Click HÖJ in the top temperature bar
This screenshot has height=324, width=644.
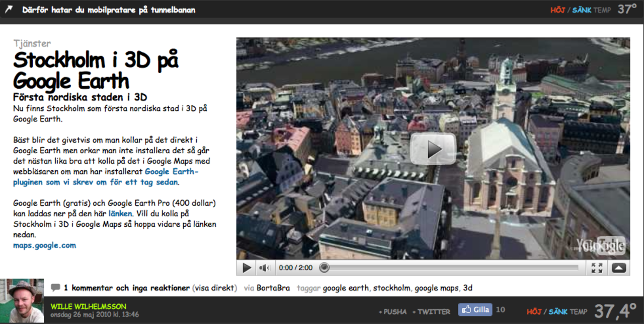(x=557, y=10)
